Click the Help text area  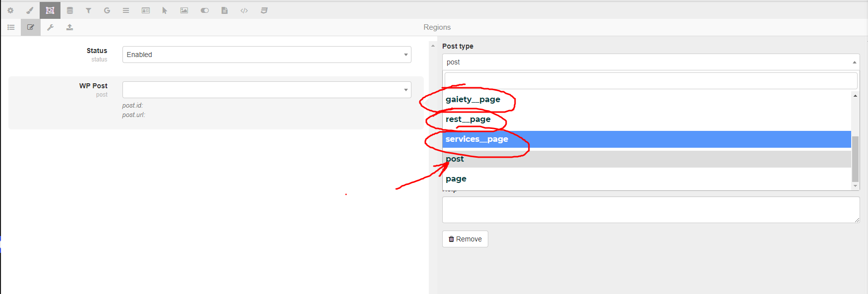651,210
